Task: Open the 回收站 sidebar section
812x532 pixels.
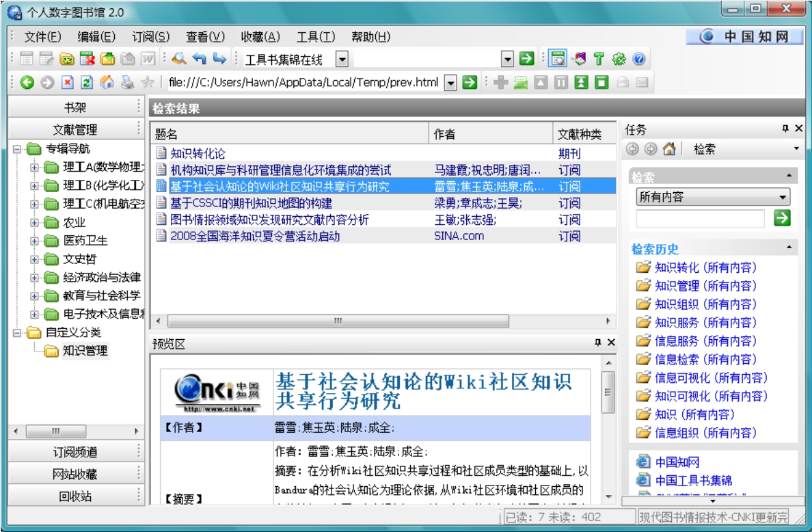Action: pyautogui.click(x=75, y=496)
